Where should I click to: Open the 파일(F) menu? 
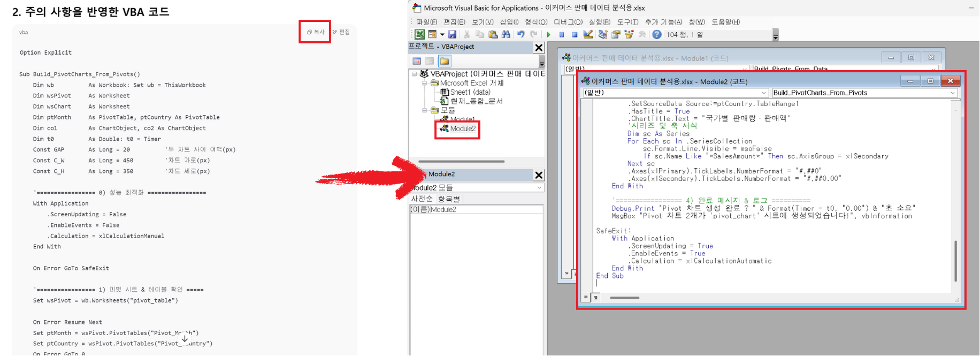tap(427, 22)
